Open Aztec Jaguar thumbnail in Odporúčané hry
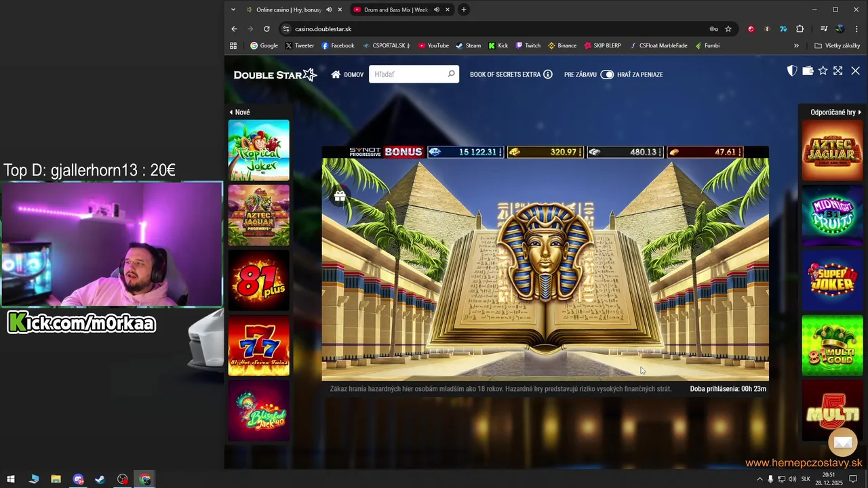Image resolution: width=868 pixels, height=488 pixels. click(832, 150)
